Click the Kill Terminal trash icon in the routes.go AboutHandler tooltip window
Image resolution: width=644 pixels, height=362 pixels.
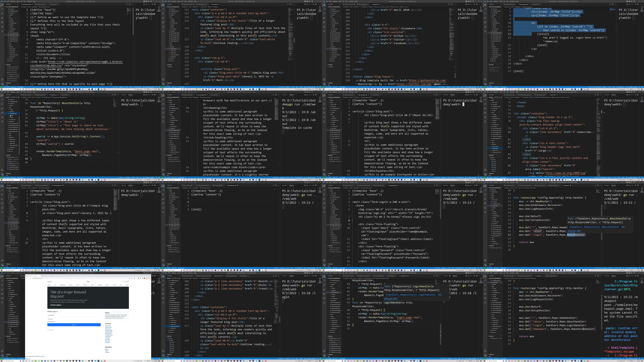pyautogui.click(x=638, y=185)
